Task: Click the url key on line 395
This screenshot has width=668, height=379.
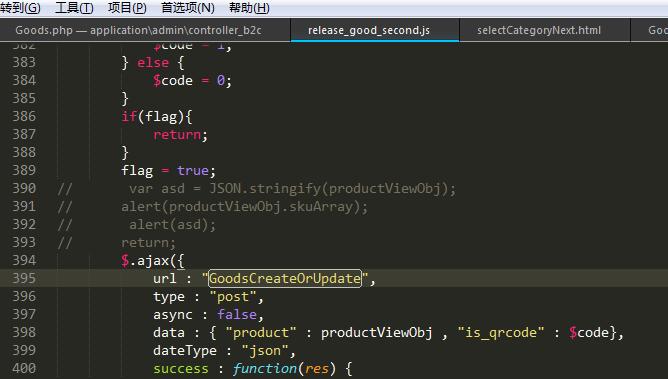Action: (x=165, y=279)
